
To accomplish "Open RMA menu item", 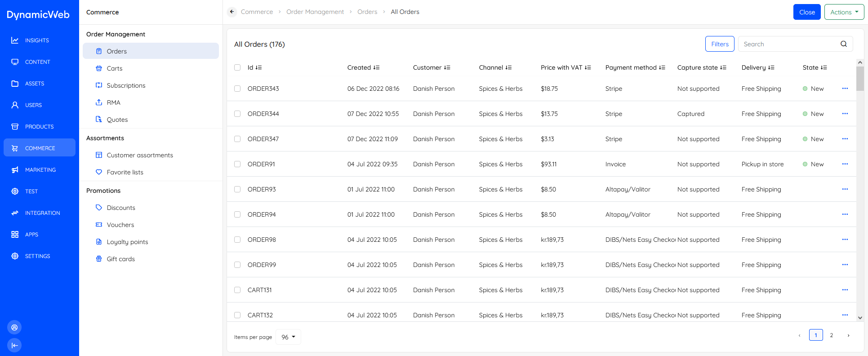I will point(151,102).
